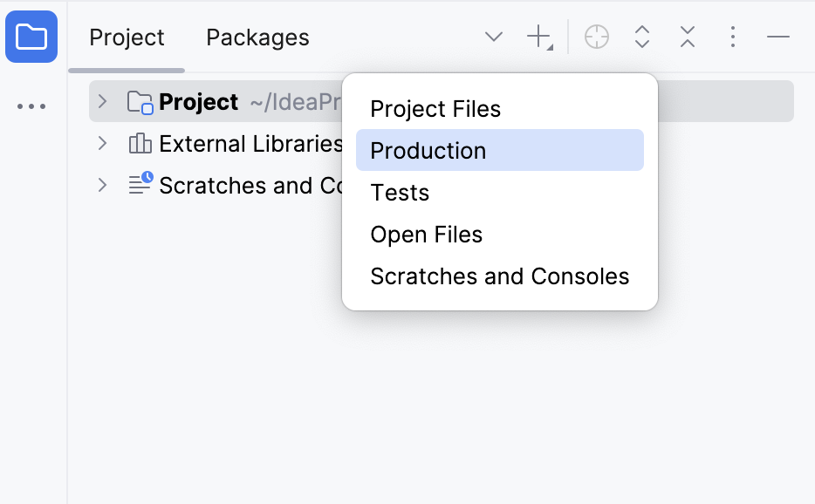
Task: Expand the Scratches and Consoles node
Action: click(102, 185)
